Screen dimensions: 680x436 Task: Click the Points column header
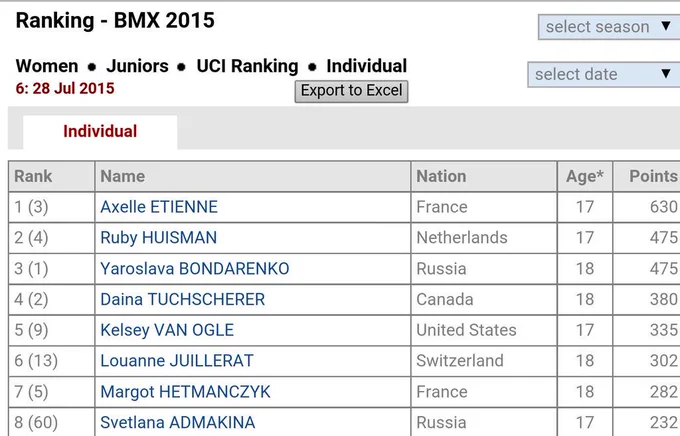[647, 176]
